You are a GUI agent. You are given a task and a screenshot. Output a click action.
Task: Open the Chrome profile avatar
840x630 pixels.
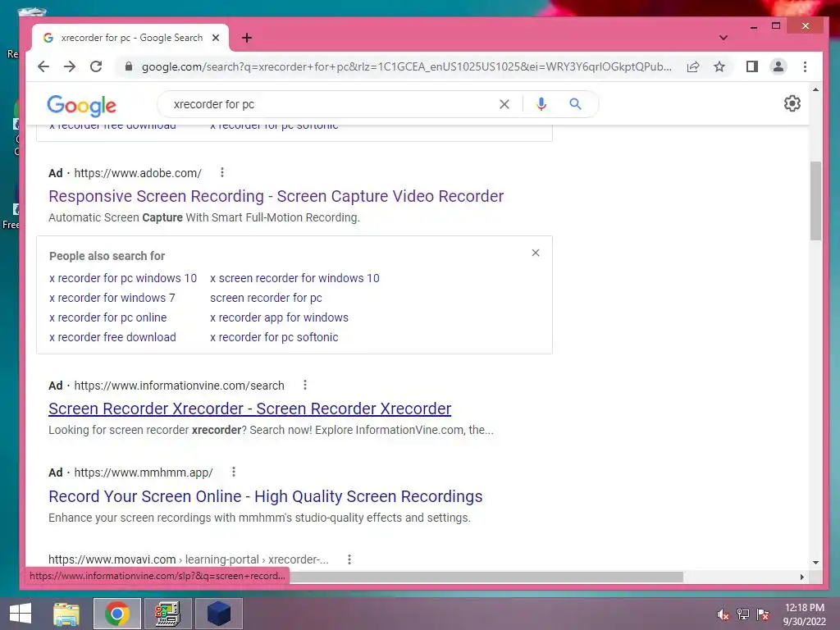(x=778, y=66)
